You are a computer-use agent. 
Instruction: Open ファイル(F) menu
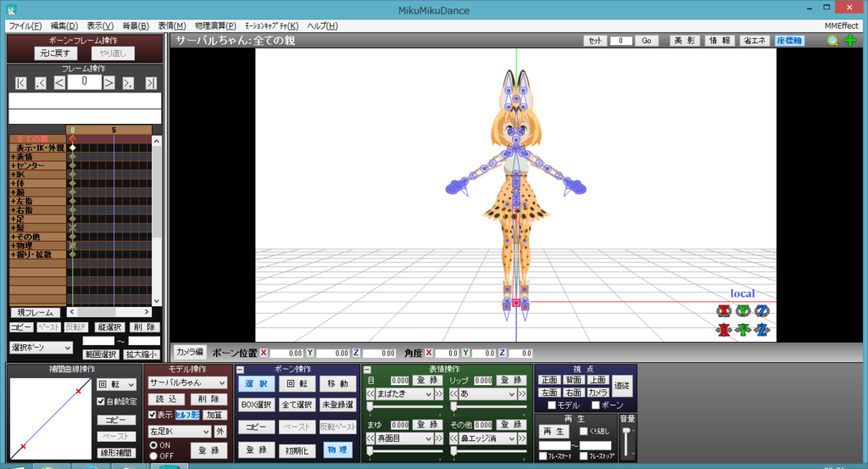click(x=25, y=26)
